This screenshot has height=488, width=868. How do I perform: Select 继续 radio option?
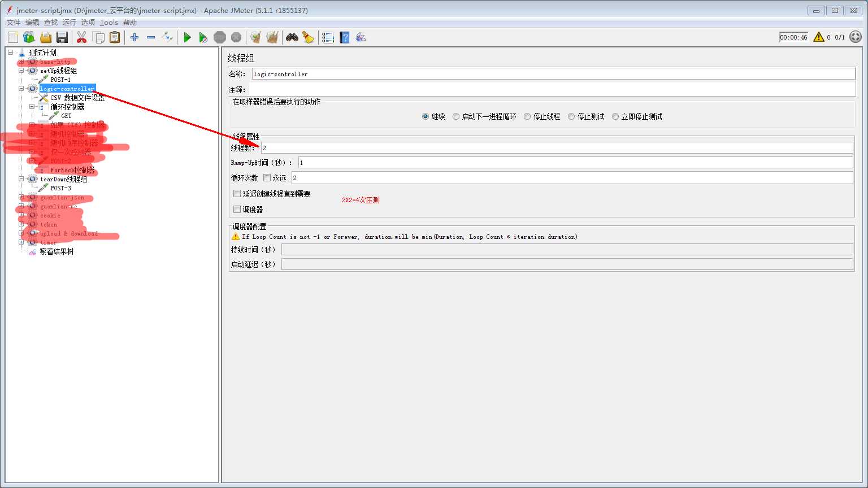pyautogui.click(x=426, y=116)
